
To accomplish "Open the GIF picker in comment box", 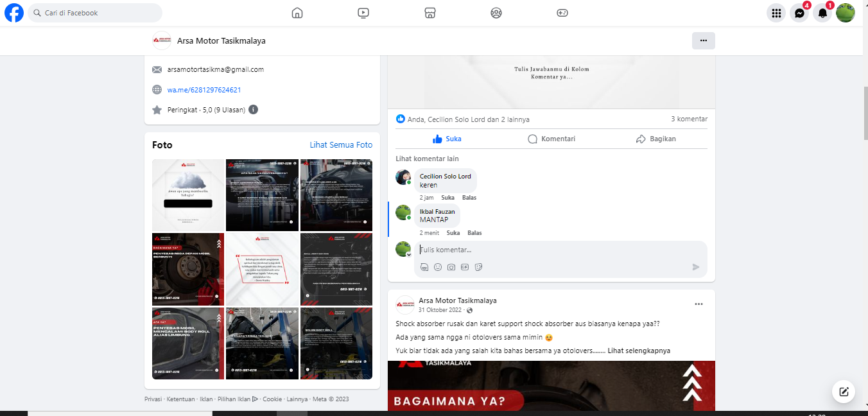I will 465,267.
